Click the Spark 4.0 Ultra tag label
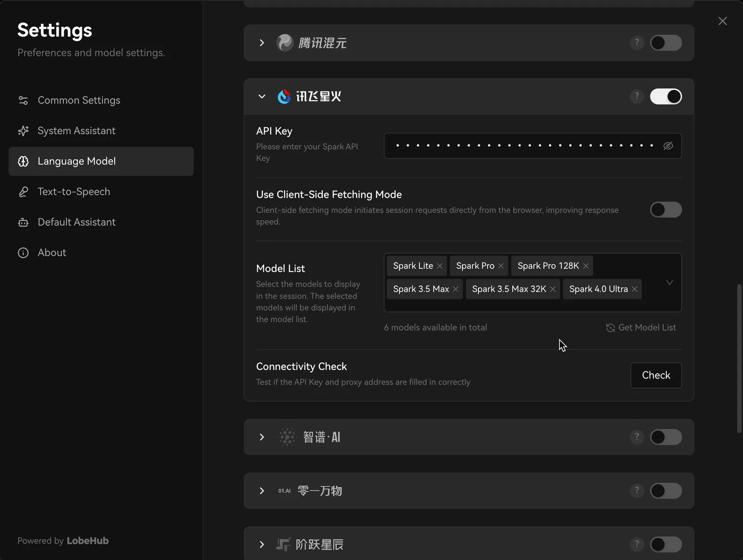The height and width of the screenshot is (560, 743). pyautogui.click(x=599, y=289)
